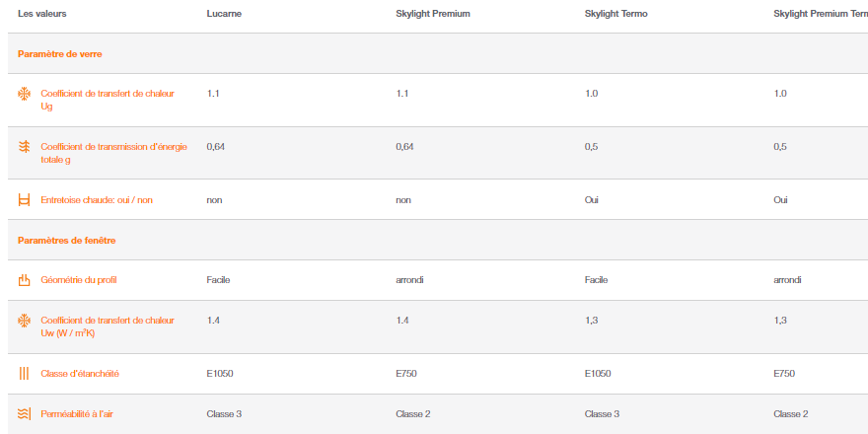Select the Skylight Termo column header
The width and height of the screenshot is (868, 434).
pyautogui.click(x=616, y=14)
